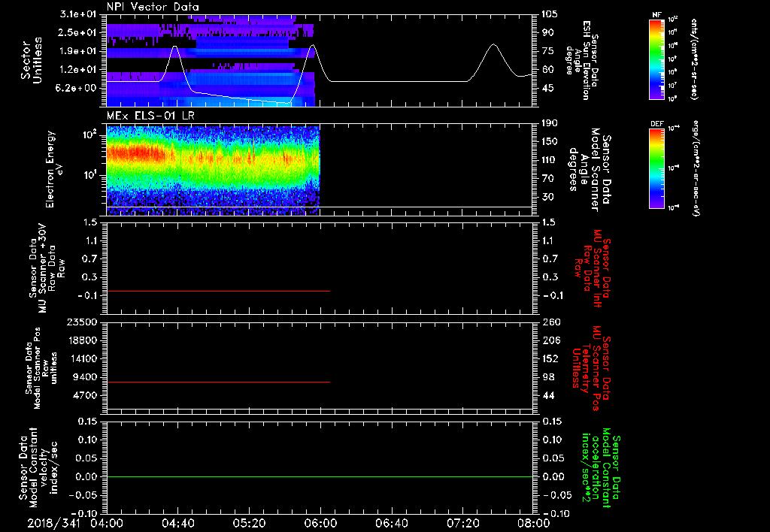Click the "Electron Energy eV" axis label
770x532 pixels.
coord(54,169)
